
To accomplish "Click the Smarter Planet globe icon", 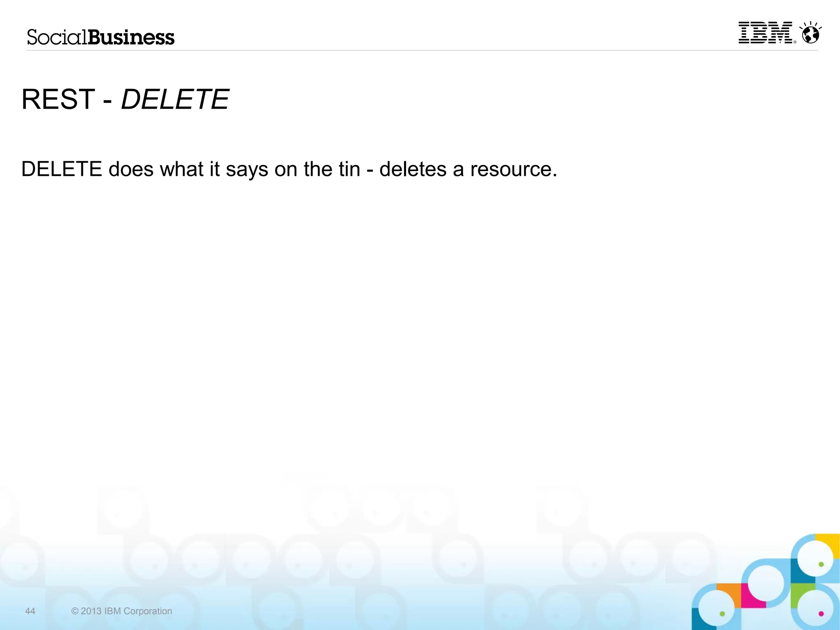I will pos(810,32).
